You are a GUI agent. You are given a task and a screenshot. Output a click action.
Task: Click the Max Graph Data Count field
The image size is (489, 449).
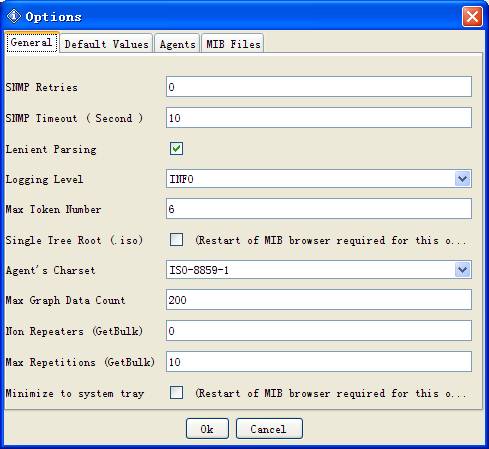tap(319, 300)
